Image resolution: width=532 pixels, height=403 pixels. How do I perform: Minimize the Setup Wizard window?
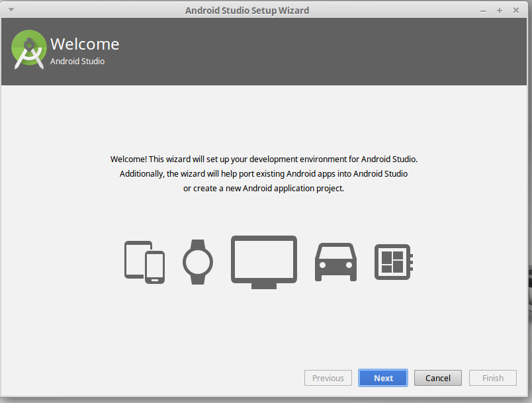click(483, 11)
